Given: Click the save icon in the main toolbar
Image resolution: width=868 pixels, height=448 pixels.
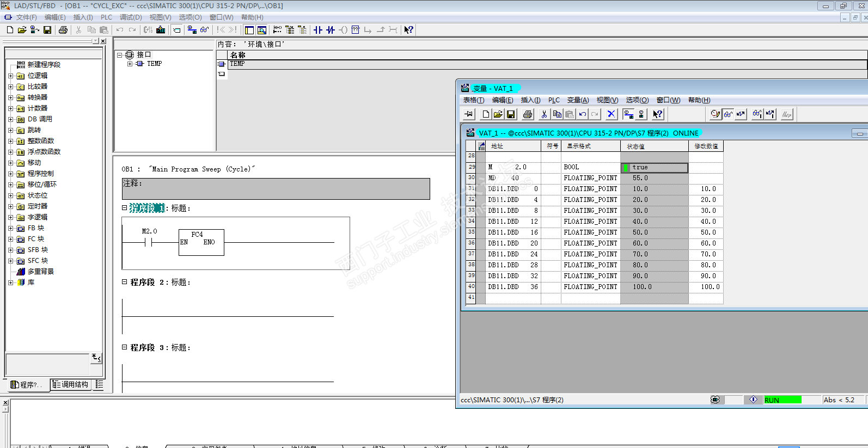Looking at the screenshot, I should [47, 30].
